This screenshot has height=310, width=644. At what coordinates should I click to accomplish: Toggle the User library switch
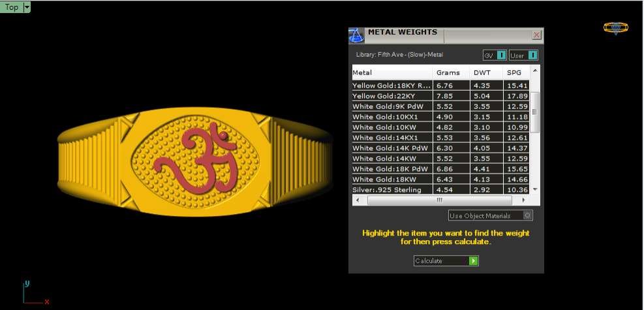[x=532, y=55]
